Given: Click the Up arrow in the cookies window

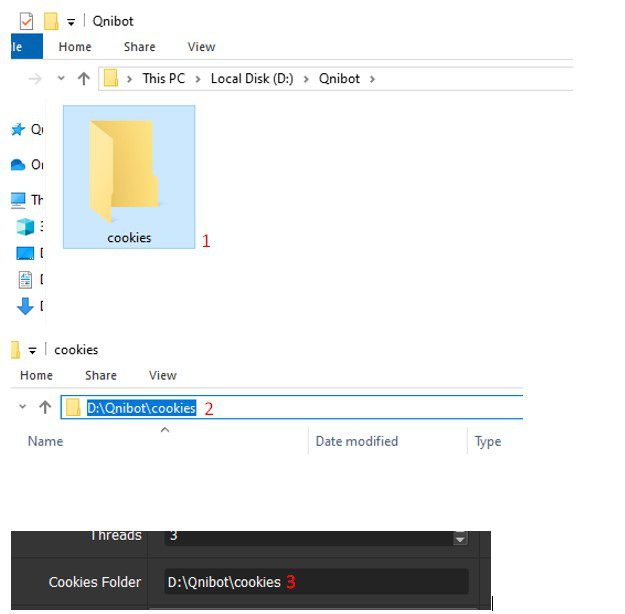Looking at the screenshot, I should pyautogui.click(x=44, y=407).
